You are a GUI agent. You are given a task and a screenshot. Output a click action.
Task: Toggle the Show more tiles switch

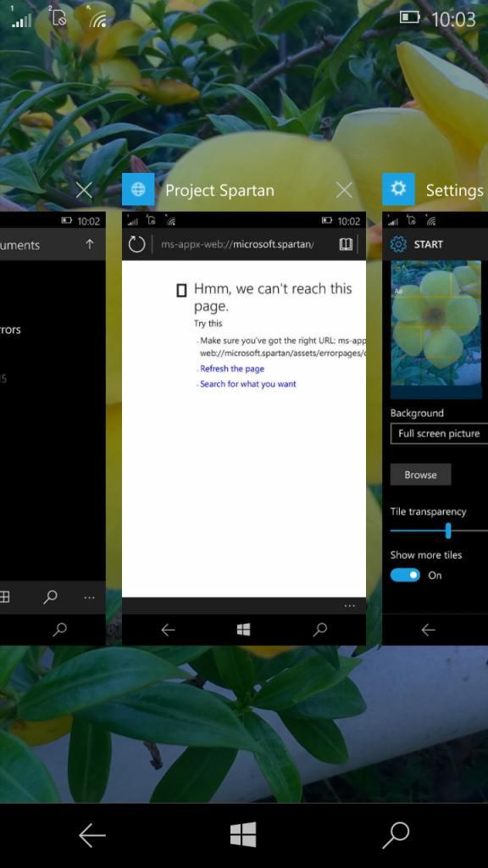tap(406, 576)
